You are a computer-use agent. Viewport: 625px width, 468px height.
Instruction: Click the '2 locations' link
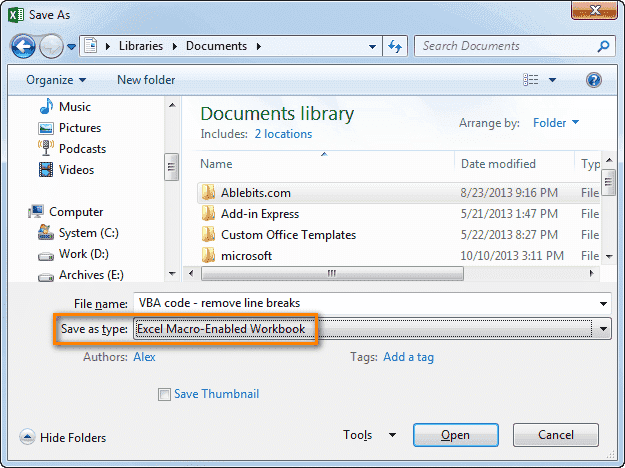[283, 134]
